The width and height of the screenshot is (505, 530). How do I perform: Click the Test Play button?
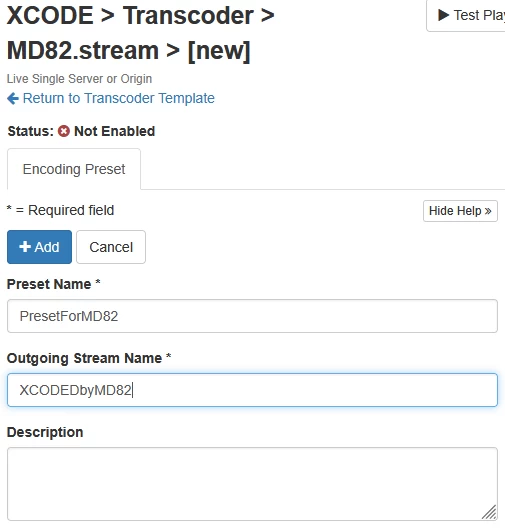pyautogui.click(x=466, y=16)
